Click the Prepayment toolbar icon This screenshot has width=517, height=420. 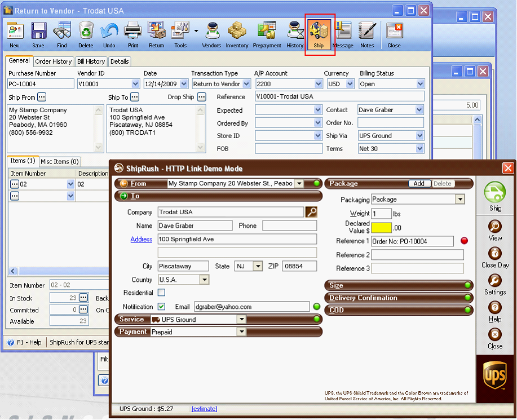[x=267, y=34]
